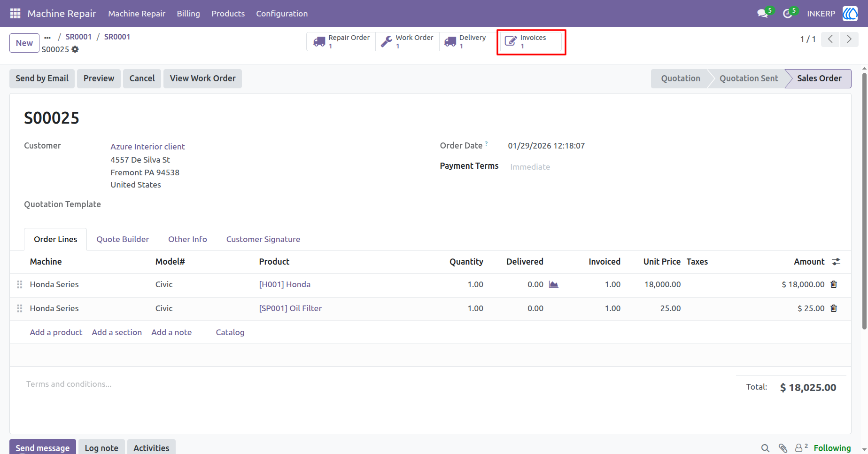Open the gear actions menu beside S00025

tap(75, 49)
